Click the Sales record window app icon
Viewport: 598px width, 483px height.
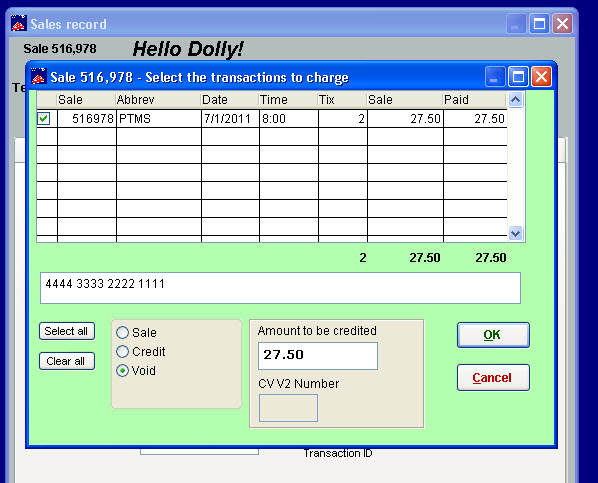pyautogui.click(x=18, y=23)
